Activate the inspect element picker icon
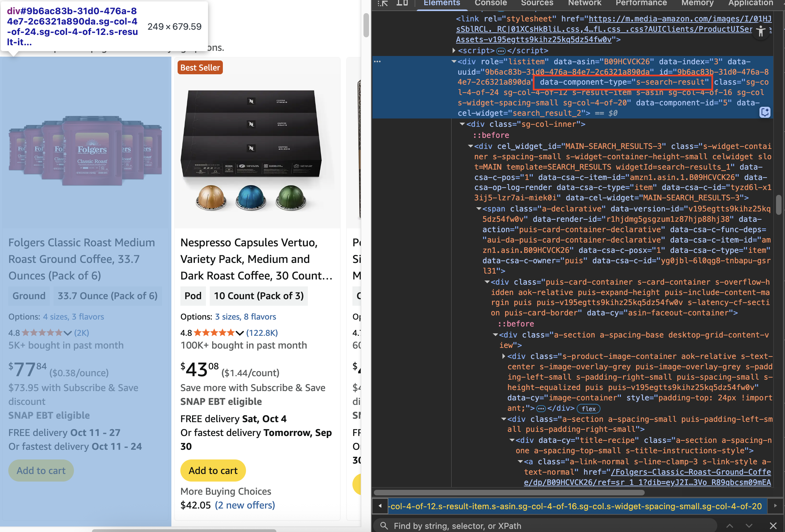The image size is (785, 532). [x=382, y=3]
